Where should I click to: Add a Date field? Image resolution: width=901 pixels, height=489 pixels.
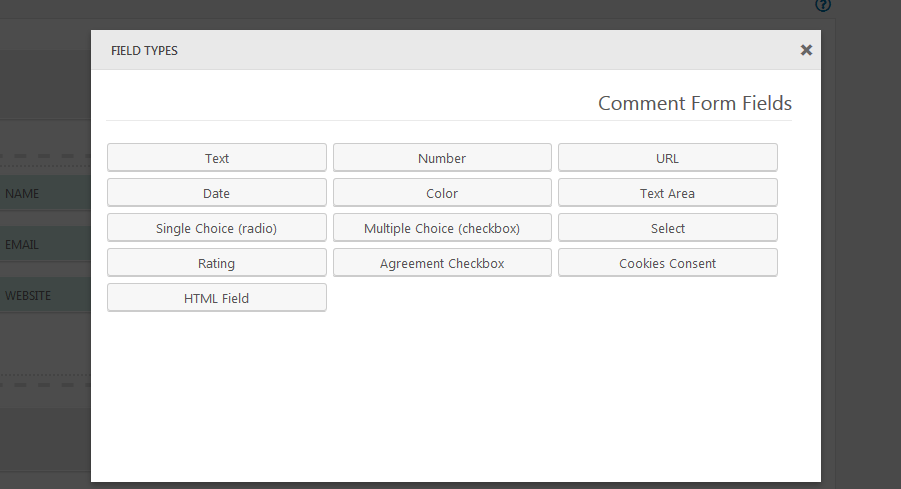[x=217, y=193]
